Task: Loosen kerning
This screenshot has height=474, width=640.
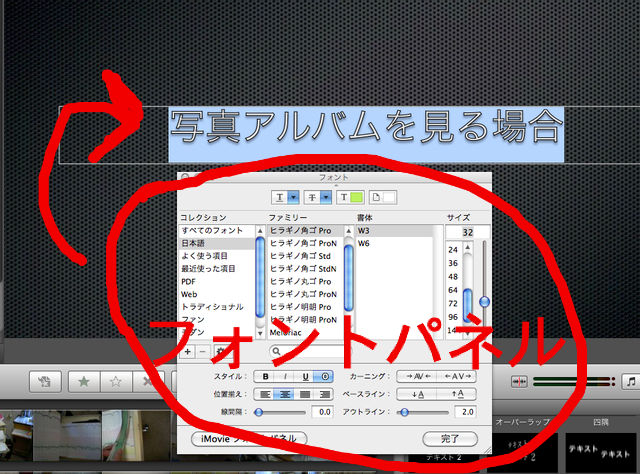Action: click(457, 376)
